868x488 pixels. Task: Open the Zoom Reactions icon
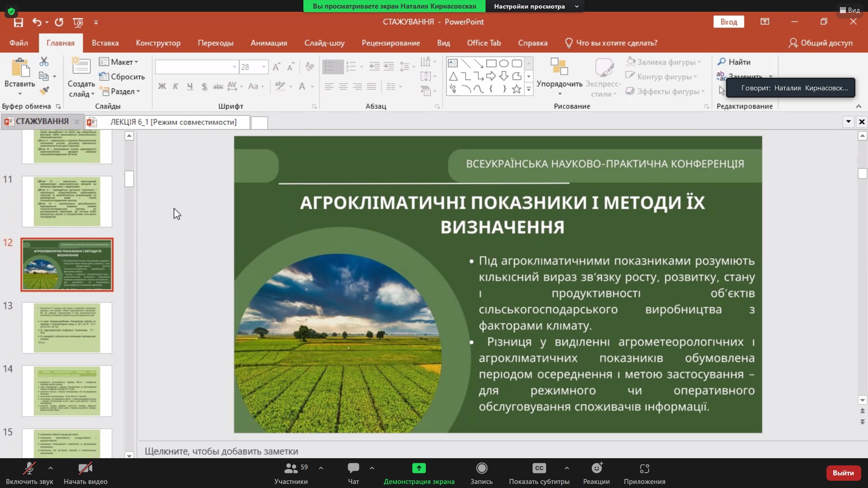[596, 469]
